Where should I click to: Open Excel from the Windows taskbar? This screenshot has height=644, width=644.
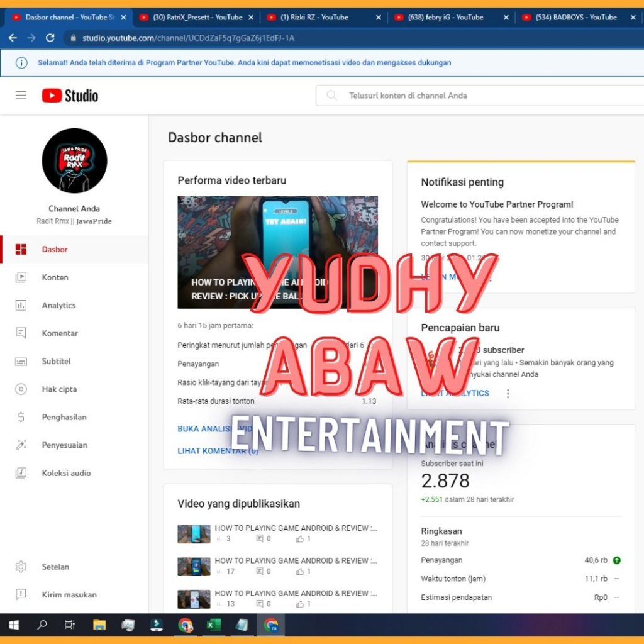[x=213, y=625]
